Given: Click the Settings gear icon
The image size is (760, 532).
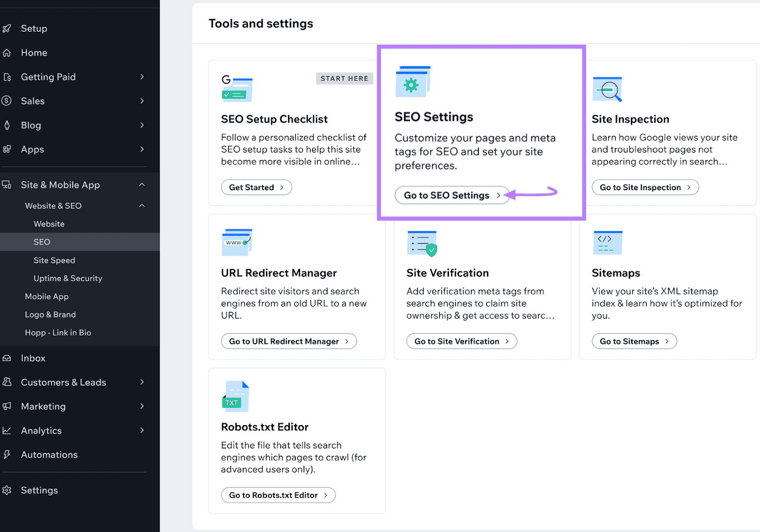Looking at the screenshot, I should point(7,490).
